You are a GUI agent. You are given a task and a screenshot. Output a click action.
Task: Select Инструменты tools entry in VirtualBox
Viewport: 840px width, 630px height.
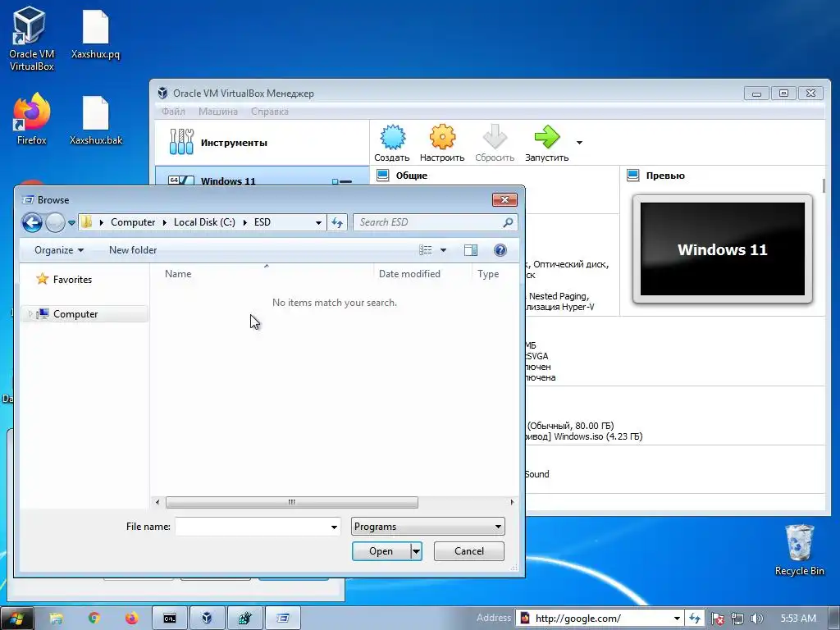click(262, 143)
